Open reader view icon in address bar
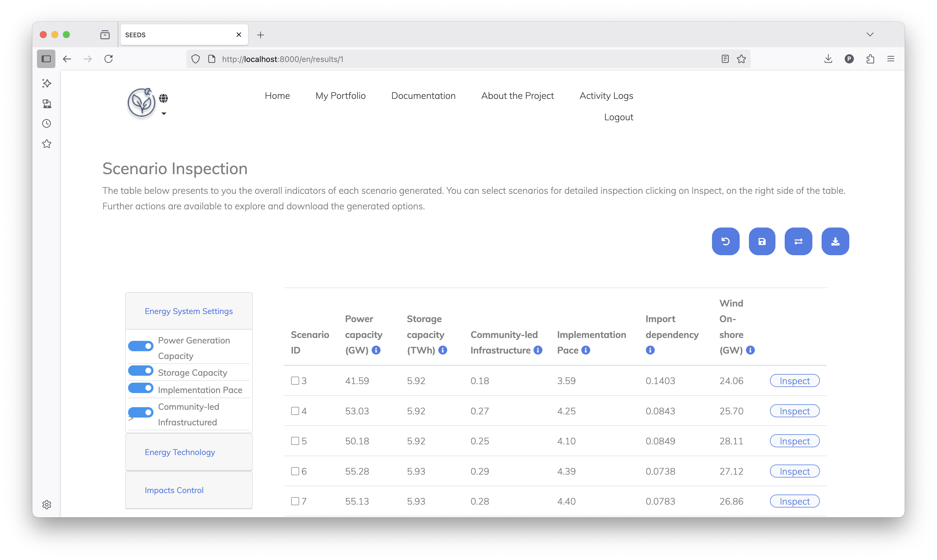The height and width of the screenshot is (560, 937). pos(725,59)
